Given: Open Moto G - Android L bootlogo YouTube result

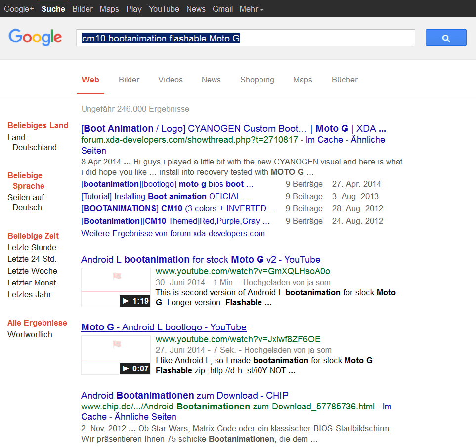Looking at the screenshot, I should [x=164, y=327].
